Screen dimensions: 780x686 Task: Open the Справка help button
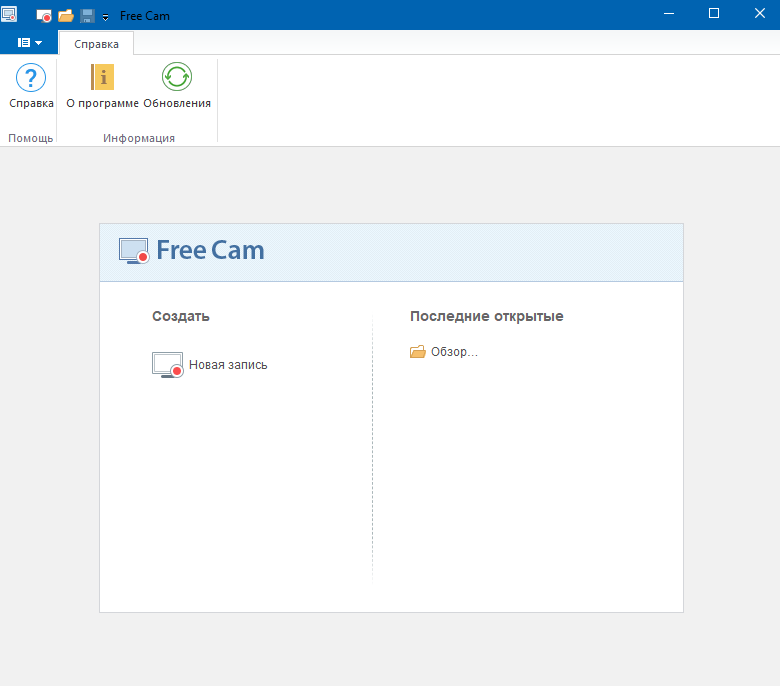(x=31, y=86)
